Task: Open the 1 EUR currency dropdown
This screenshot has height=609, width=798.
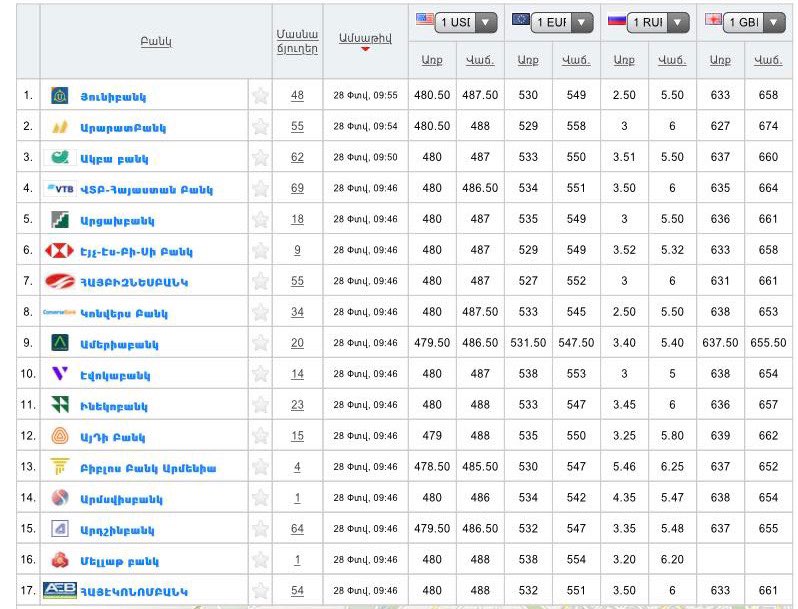Action: (x=562, y=22)
